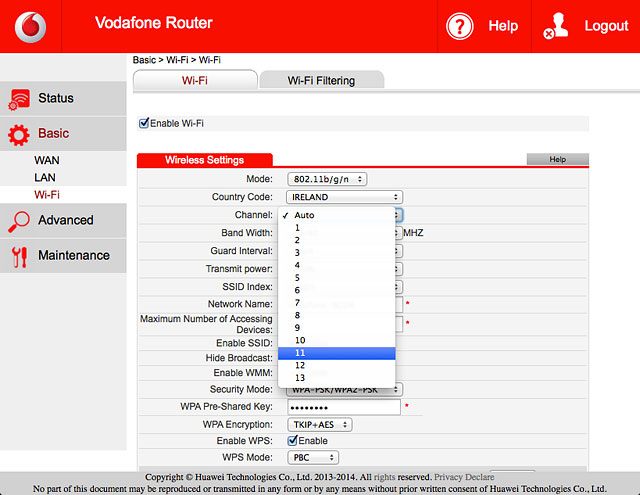Choose channel 9 from the list
The width and height of the screenshot is (640, 495).
337,328
